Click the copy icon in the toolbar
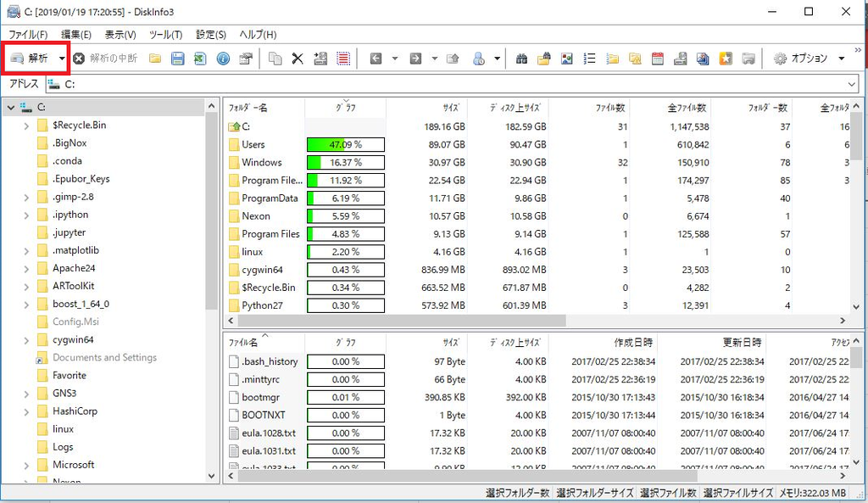868x503 pixels. click(275, 59)
